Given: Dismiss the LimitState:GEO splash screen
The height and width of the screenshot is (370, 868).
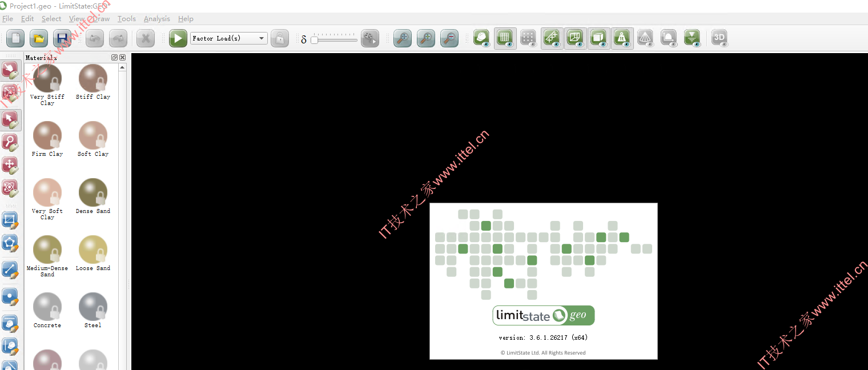Looking at the screenshot, I should pyautogui.click(x=543, y=281).
